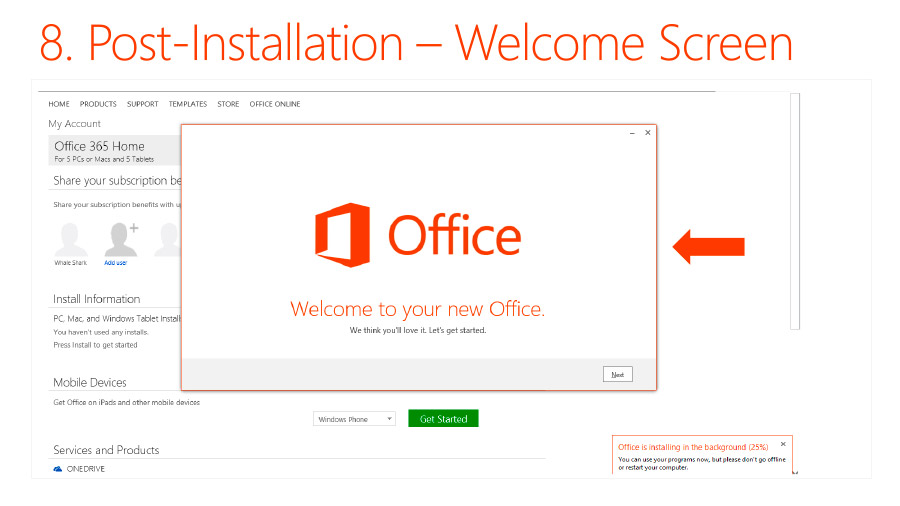Click the OneDrive cloud icon
Image resolution: width=900 pixels, height=506 pixels.
(57, 469)
